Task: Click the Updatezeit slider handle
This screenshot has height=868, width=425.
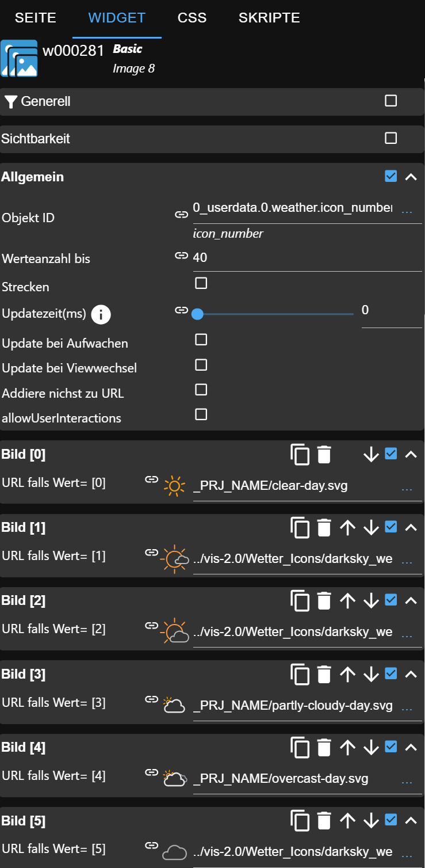Action: coord(197,314)
